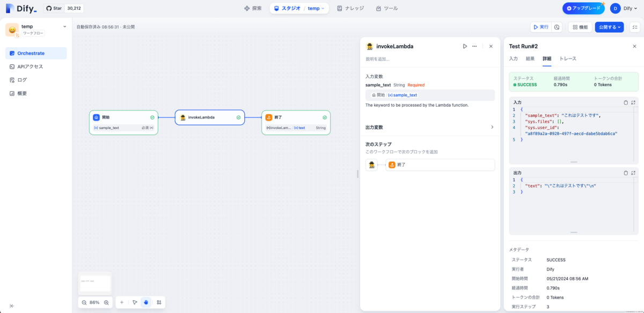Switch to the 結果 tab in Test Run
Viewport: 644px width, 313px height.
(x=530, y=58)
